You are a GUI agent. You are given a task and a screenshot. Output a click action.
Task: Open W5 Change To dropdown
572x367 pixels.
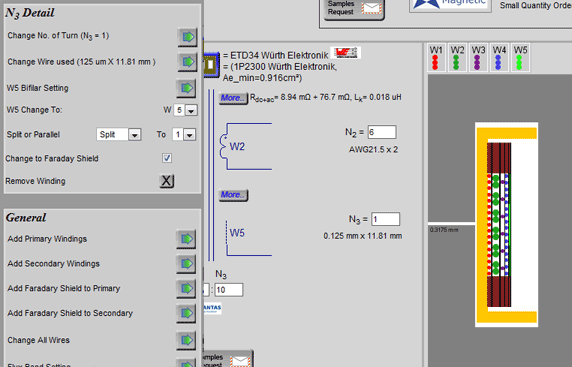(191, 110)
